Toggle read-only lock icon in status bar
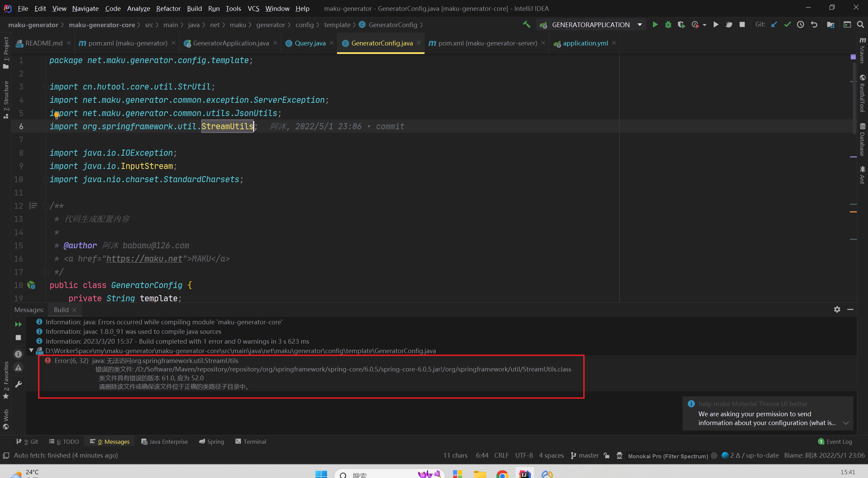The height and width of the screenshot is (478, 868). coord(607,455)
